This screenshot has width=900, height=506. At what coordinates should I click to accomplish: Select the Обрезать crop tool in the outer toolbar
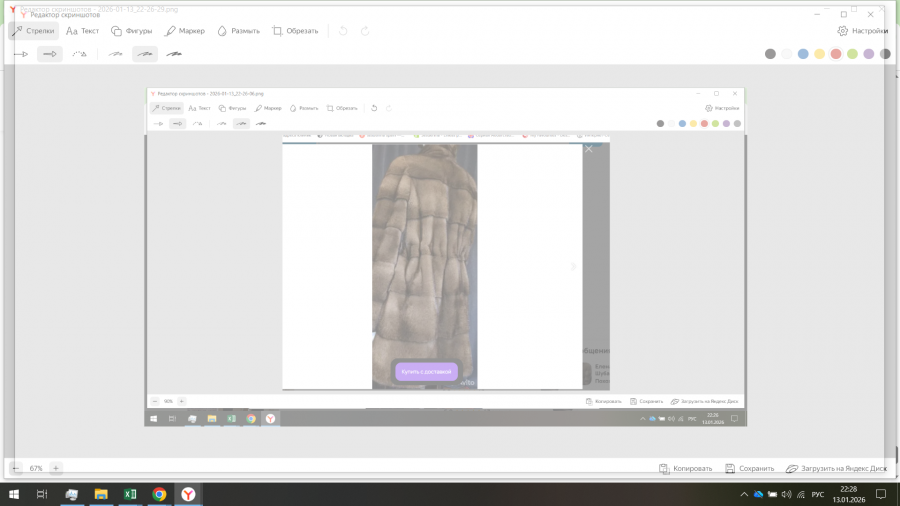[x=295, y=31]
